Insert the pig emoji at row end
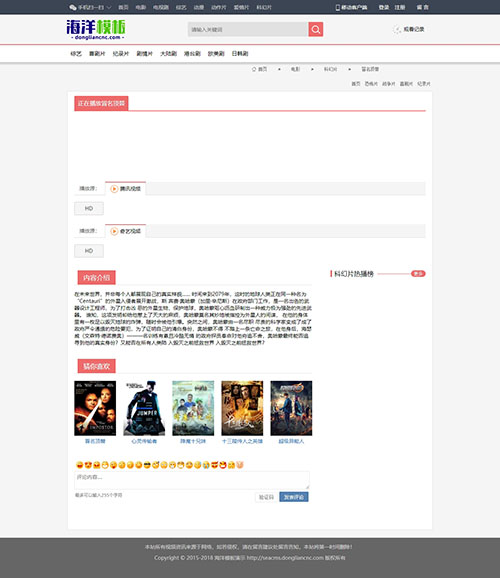 [x=240, y=465]
